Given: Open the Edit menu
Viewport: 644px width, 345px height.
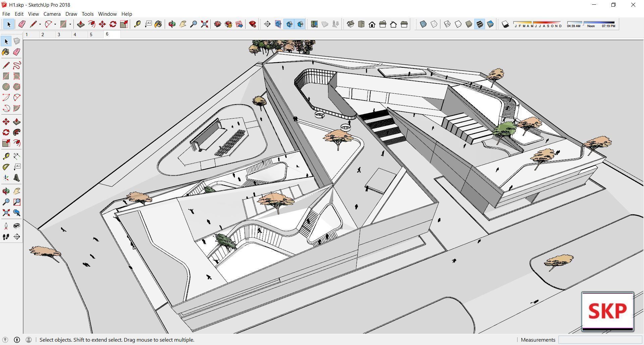Looking at the screenshot, I should (19, 14).
